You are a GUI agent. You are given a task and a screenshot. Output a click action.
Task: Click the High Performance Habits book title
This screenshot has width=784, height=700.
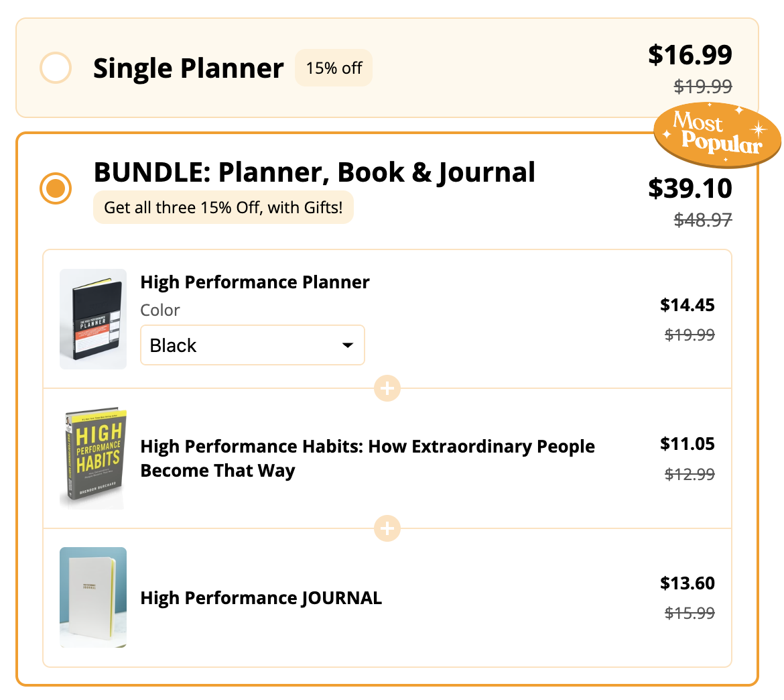point(367,459)
